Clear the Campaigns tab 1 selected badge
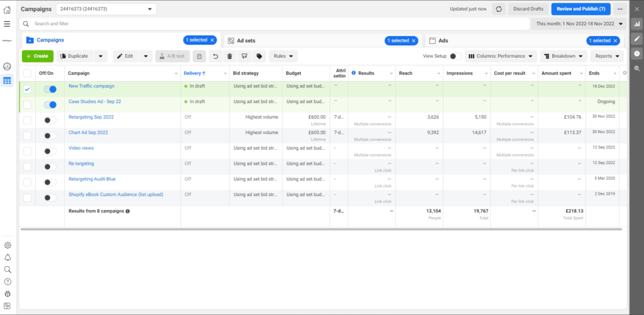Image resolution: width=644 pixels, height=315 pixels. pyautogui.click(x=213, y=40)
